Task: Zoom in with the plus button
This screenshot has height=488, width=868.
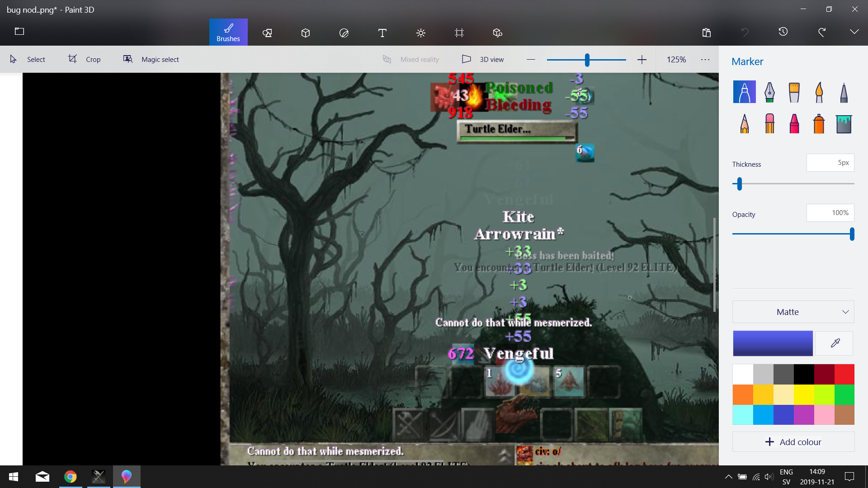Action: [x=642, y=59]
